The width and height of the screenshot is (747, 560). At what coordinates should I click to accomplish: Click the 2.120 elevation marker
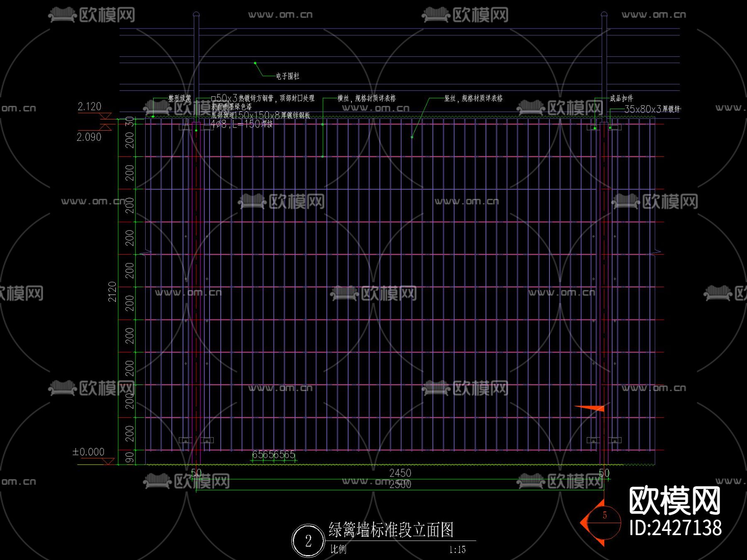click(90, 106)
